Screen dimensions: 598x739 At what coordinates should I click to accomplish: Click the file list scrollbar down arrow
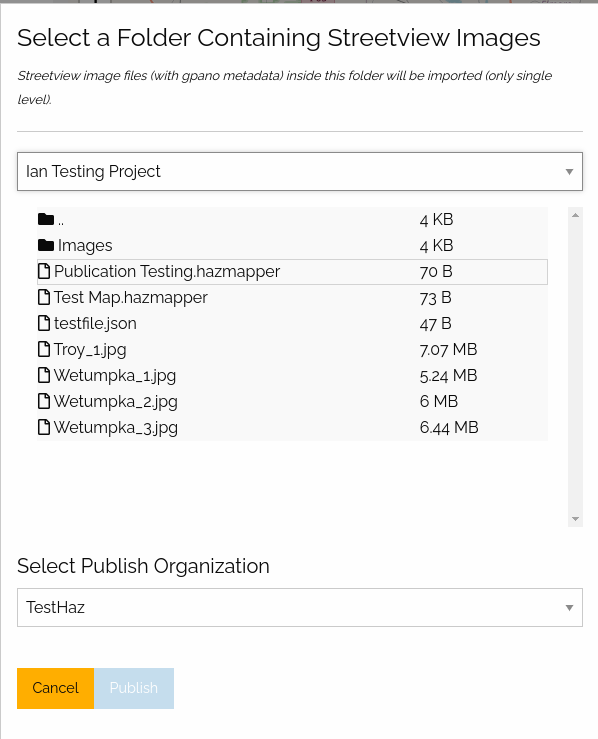pos(575,519)
